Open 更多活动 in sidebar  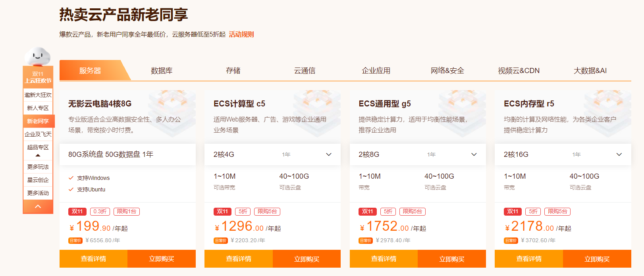[x=38, y=193]
